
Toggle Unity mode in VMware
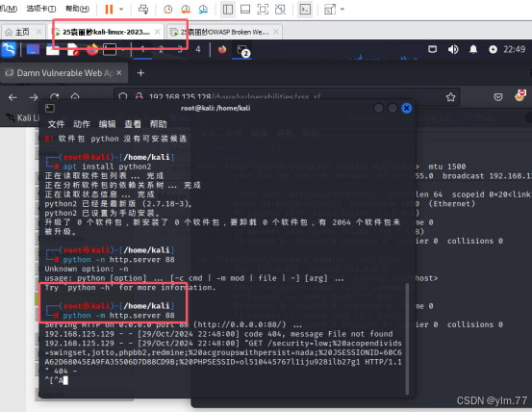point(280,10)
